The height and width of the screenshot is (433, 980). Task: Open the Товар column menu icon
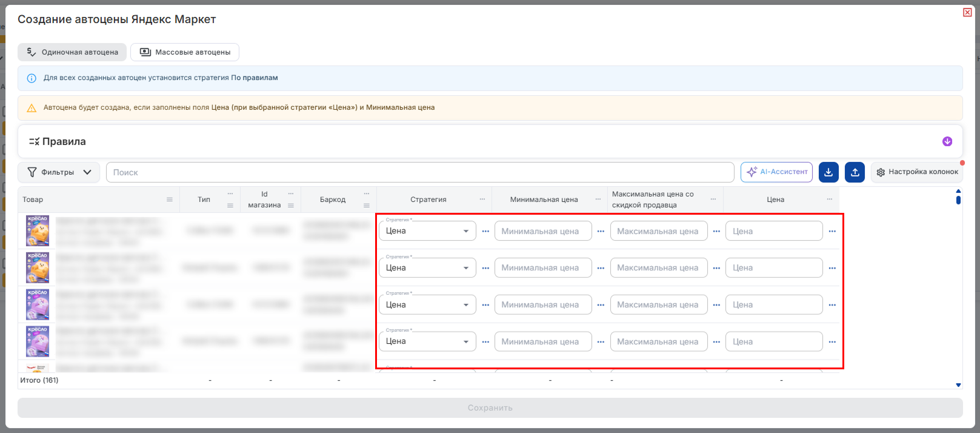tap(170, 200)
